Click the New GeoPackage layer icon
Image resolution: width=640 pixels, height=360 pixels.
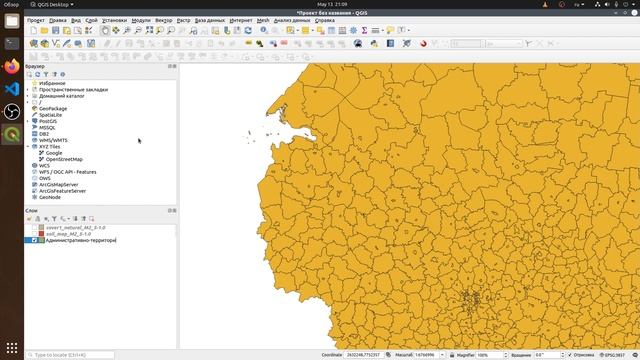[x=45, y=44]
